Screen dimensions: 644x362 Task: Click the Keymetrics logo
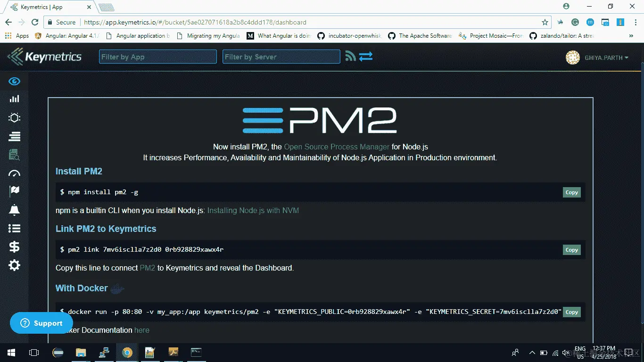click(44, 57)
